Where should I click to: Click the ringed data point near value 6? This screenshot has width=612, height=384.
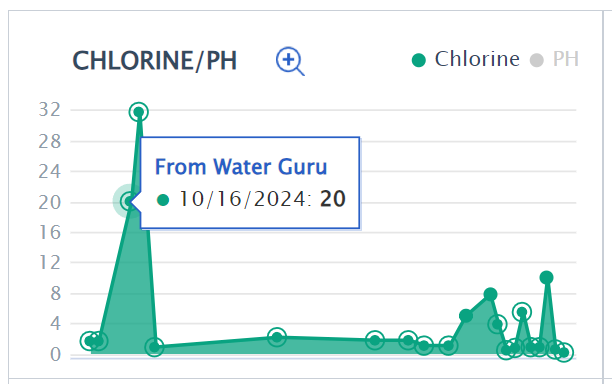(x=522, y=312)
